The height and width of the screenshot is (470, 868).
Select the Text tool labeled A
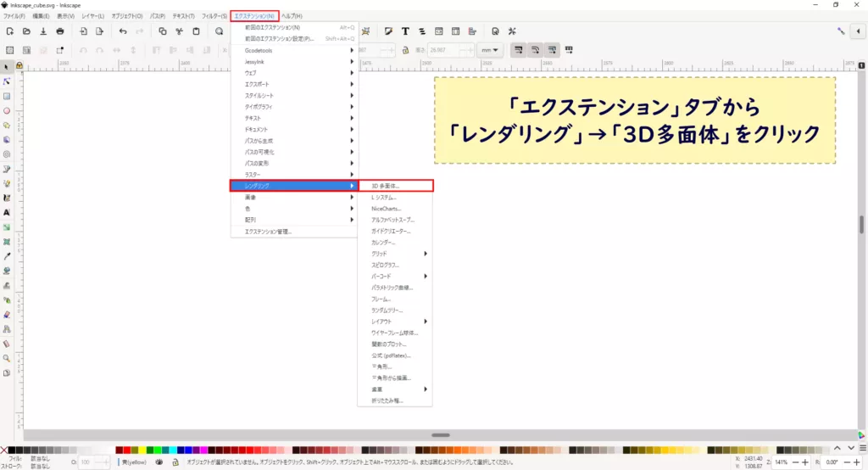[x=7, y=212]
